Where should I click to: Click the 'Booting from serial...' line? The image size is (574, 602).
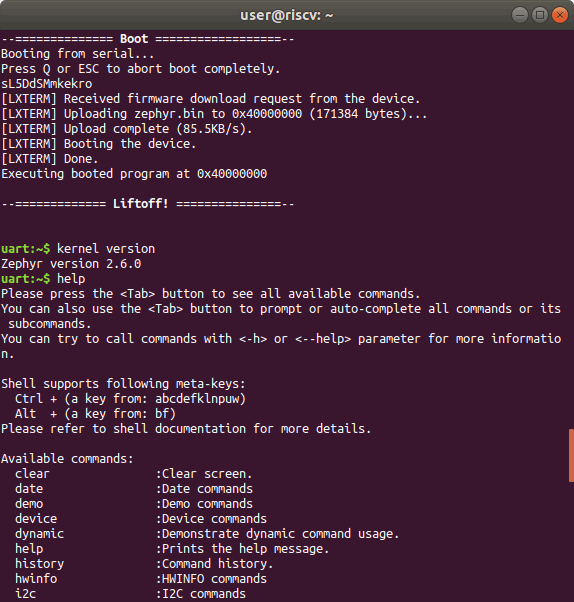coord(78,54)
